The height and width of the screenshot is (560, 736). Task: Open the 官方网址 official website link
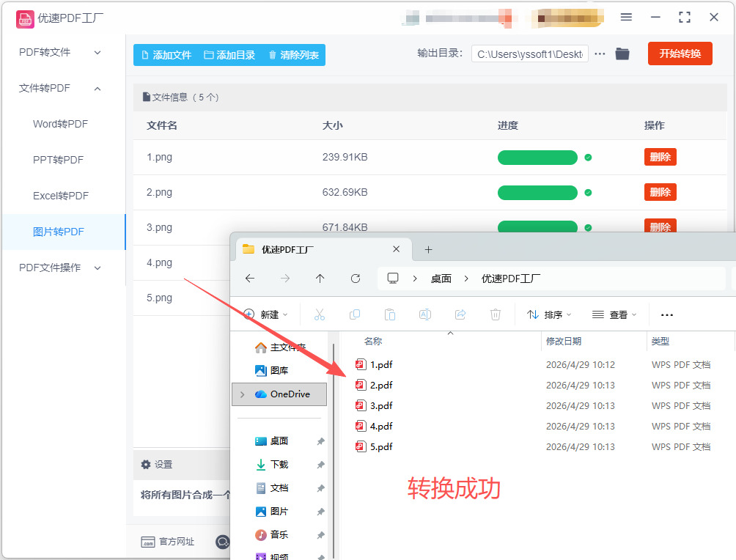point(168,542)
